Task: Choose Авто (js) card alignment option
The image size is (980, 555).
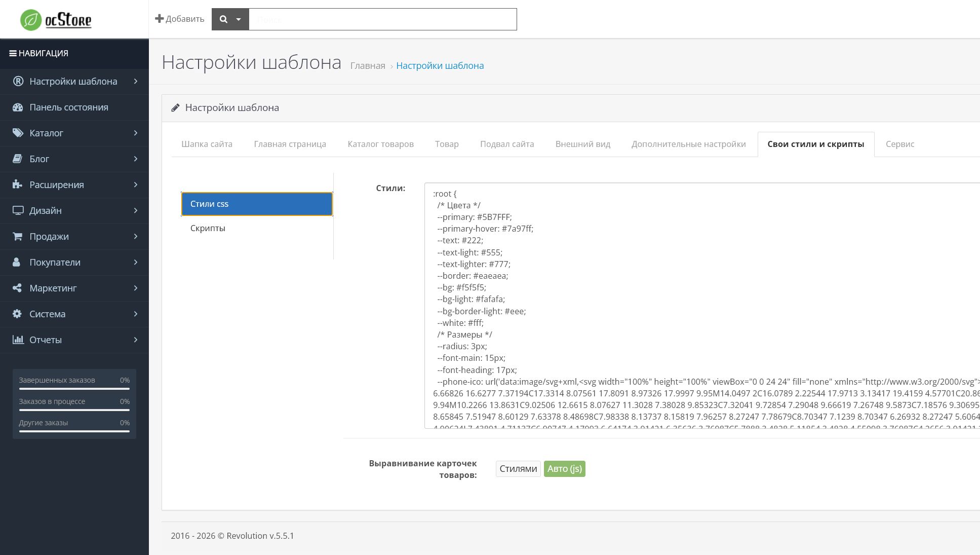Action: (x=565, y=469)
